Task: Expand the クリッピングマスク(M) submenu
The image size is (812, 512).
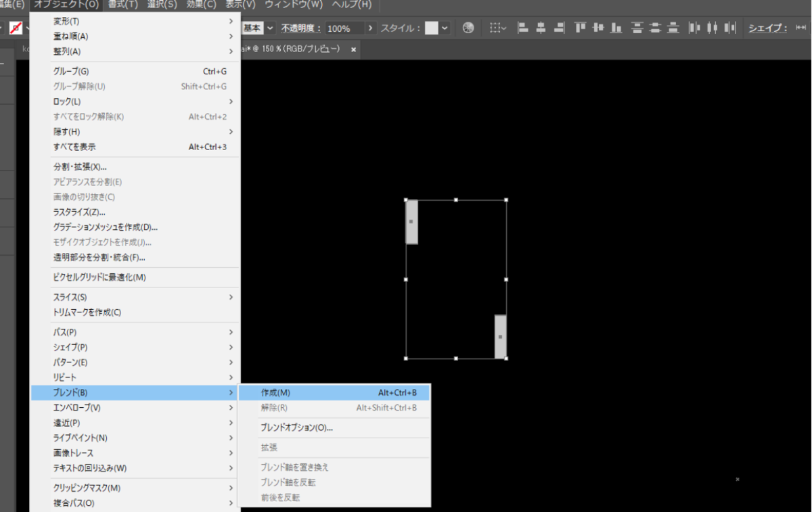Action: tap(135, 488)
